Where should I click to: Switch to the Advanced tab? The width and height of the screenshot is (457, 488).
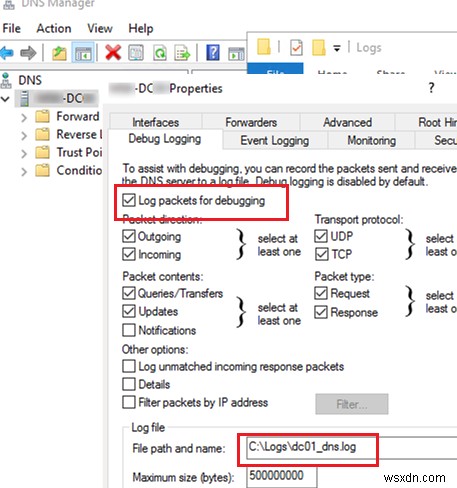pyautogui.click(x=347, y=122)
